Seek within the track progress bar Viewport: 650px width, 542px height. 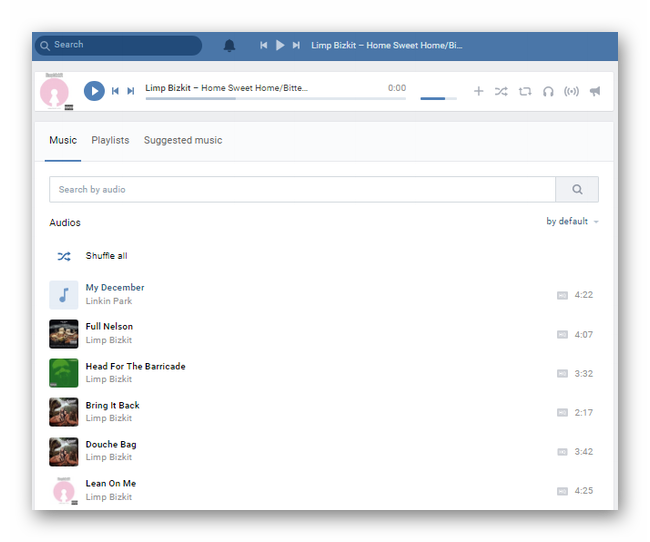(x=276, y=99)
